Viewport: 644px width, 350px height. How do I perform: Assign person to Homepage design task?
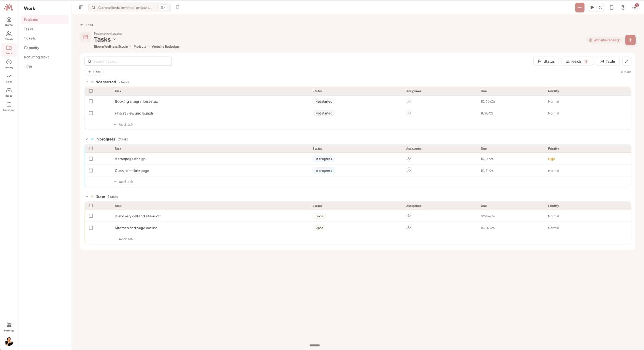point(409,159)
